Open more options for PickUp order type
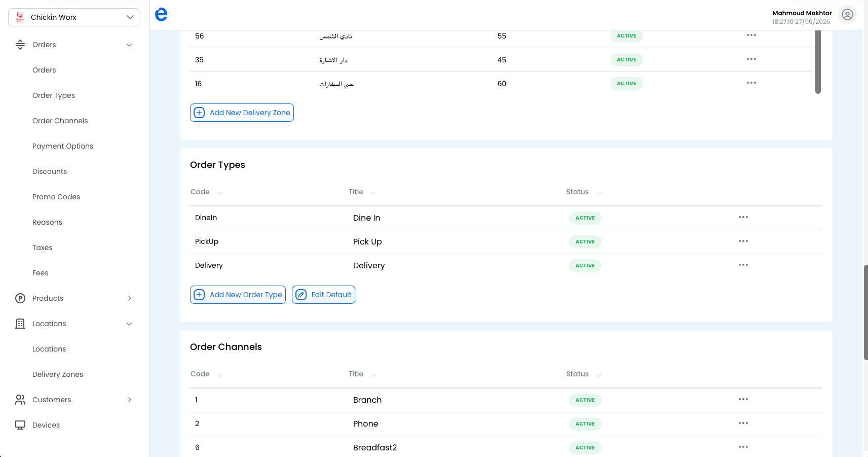Screen dimensions: 868x457 [x=743, y=241]
